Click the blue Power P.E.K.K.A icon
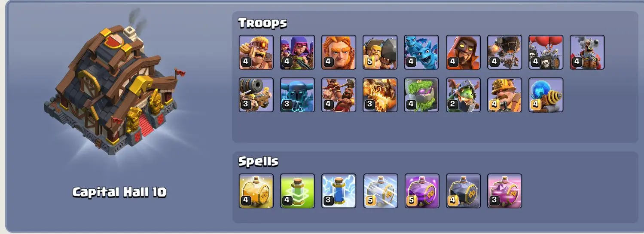This screenshot has height=234, width=644. point(297,95)
